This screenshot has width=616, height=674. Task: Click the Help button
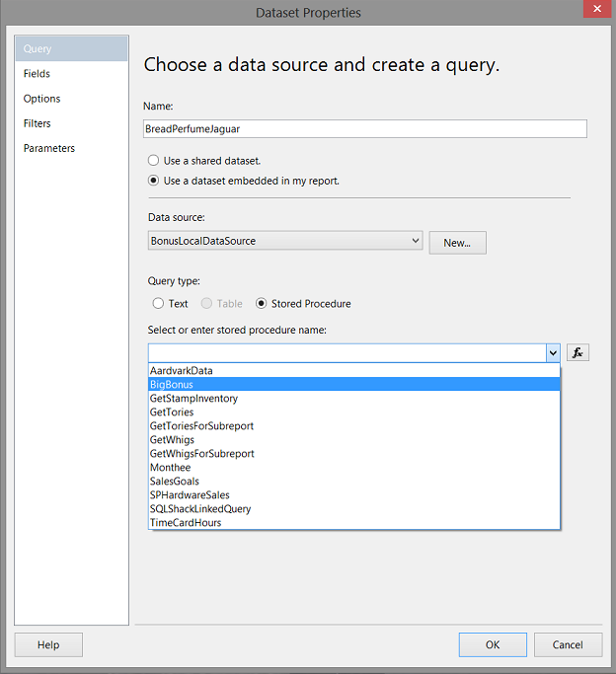(48, 645)
